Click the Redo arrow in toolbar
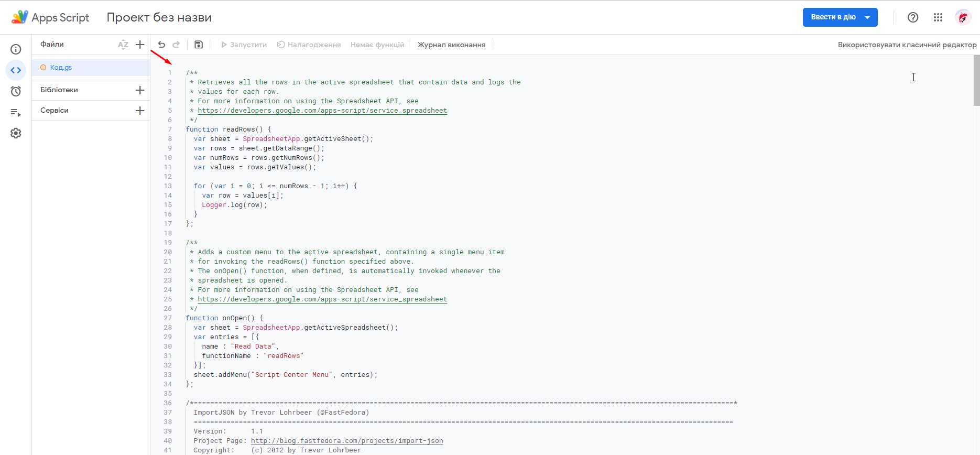Screen dimensions: 980x455 pos(176,45)
